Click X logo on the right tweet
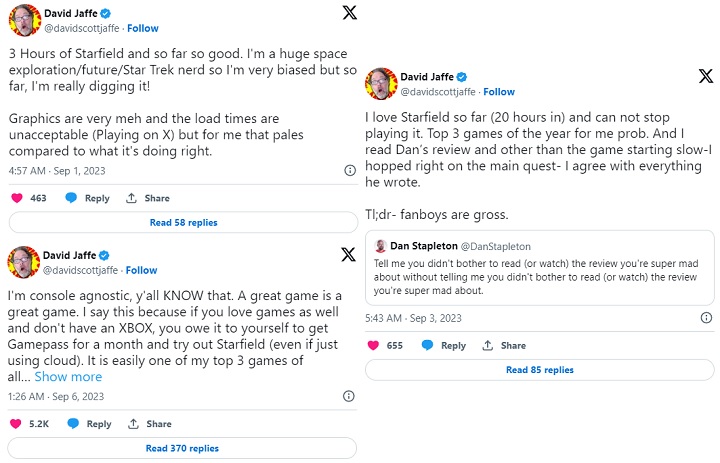This screenshot has width=720, height=463. 705,77
